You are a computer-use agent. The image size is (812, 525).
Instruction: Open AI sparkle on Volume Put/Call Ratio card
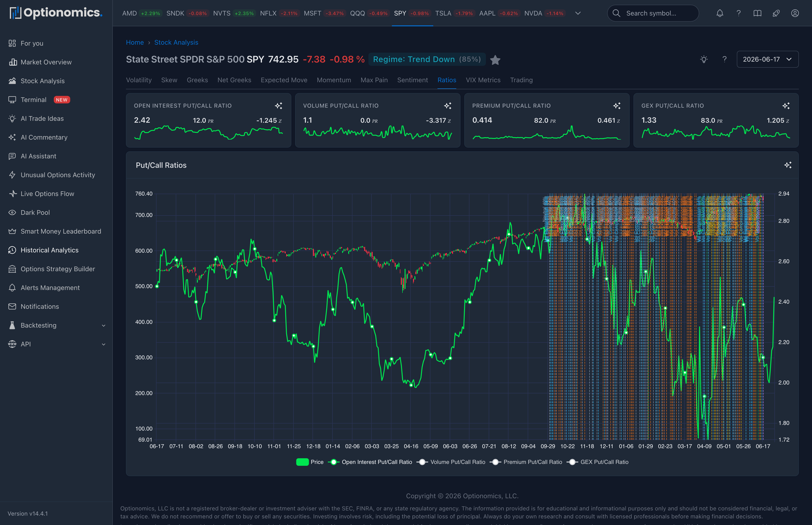(448, 106)
